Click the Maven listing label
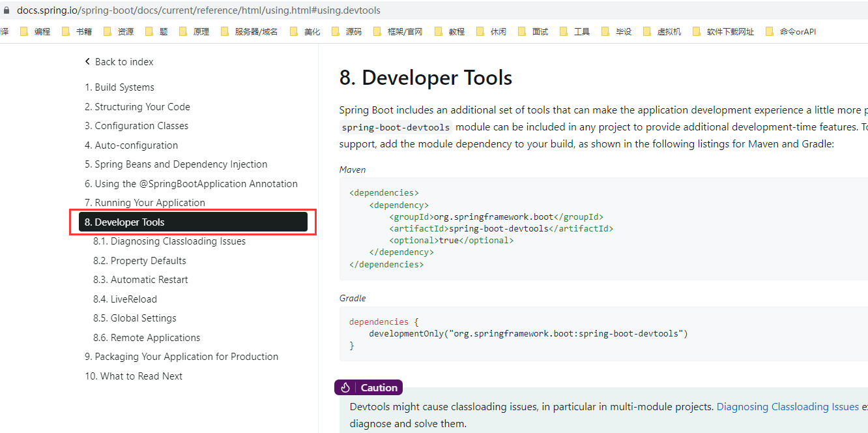Image resolution: width=868 pixels, height=433 pixels. tap(353, 170)
